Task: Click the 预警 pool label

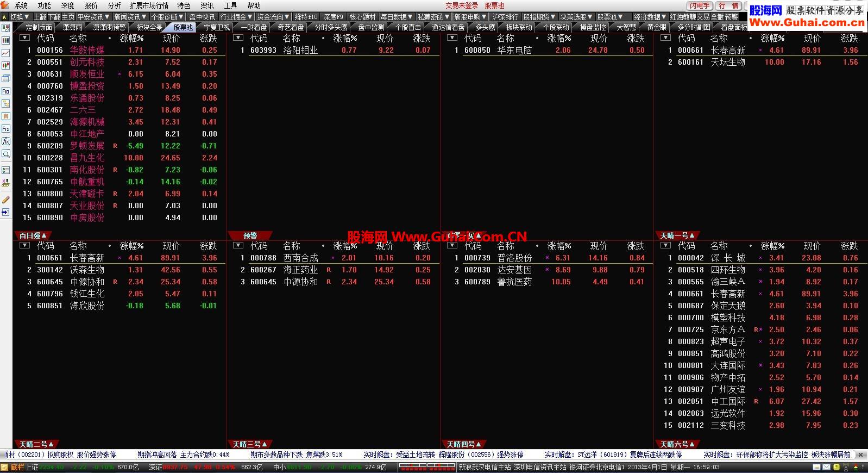Action: coord(250,235)
